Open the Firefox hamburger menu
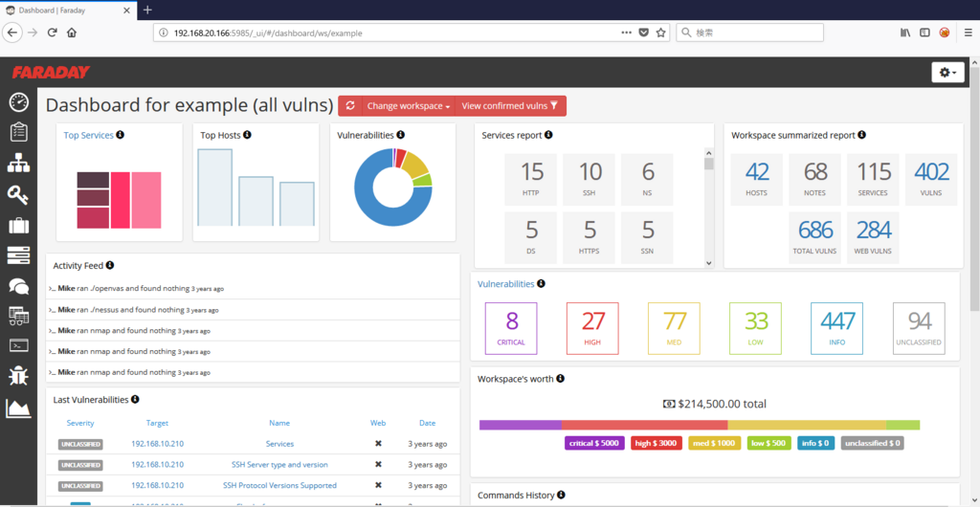 pos(969,33)
